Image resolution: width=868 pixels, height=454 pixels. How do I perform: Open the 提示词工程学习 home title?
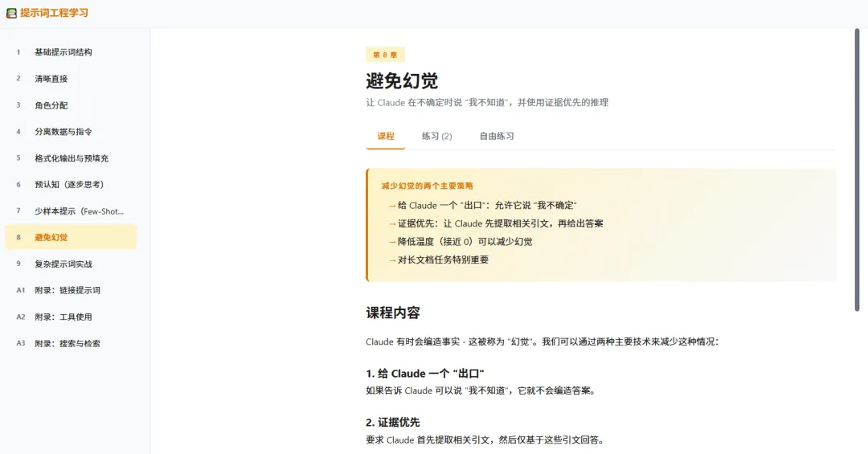pos(55,13)
